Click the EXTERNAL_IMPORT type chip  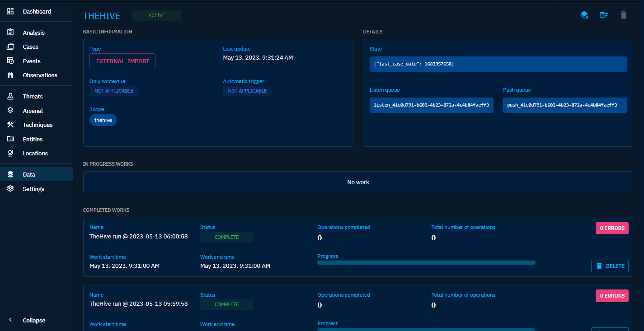click(x=122, y=61)
